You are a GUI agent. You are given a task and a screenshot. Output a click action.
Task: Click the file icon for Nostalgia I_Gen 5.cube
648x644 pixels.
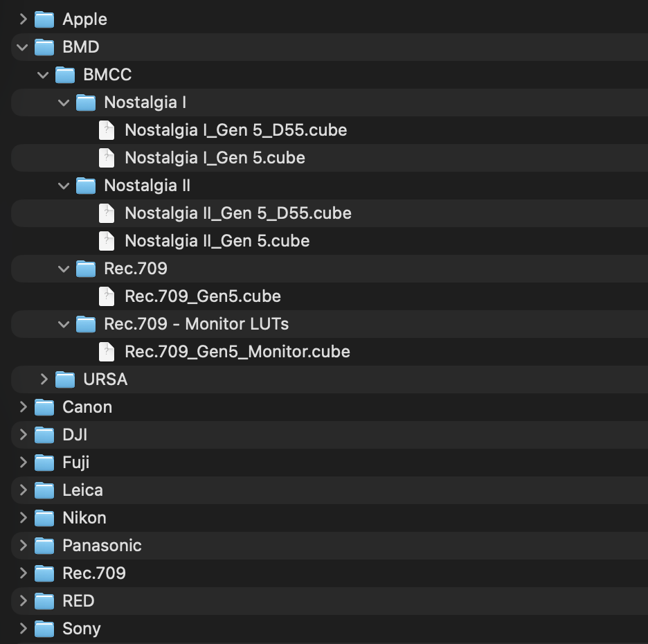pyautogui.click(x=107, y=158)
